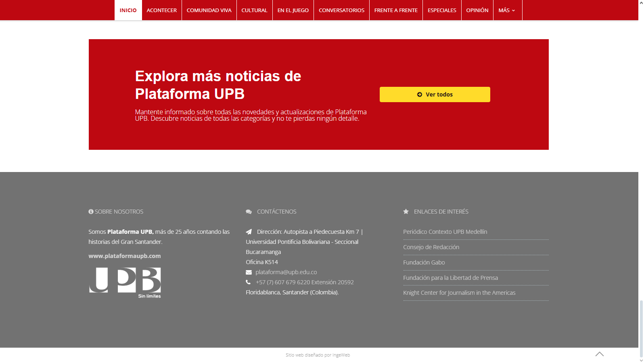The height and width of the screenshot is (363, 644).
Task: Open the Consejo de Redacción link
Action: [x=431, y=247]
